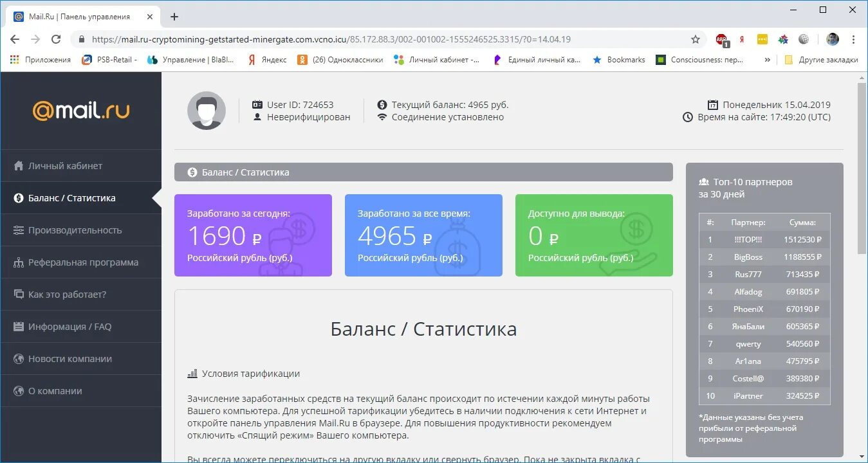Open Новости компании sidebar item
The height and width of the screenshot is (463, 868).
point(81,359)
